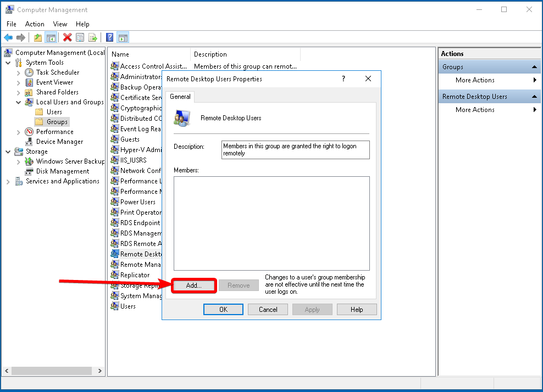Collapse the Remote Desktop Users actions section
Viewport: 543px width, 392px height.
click(x=534, y=97)
